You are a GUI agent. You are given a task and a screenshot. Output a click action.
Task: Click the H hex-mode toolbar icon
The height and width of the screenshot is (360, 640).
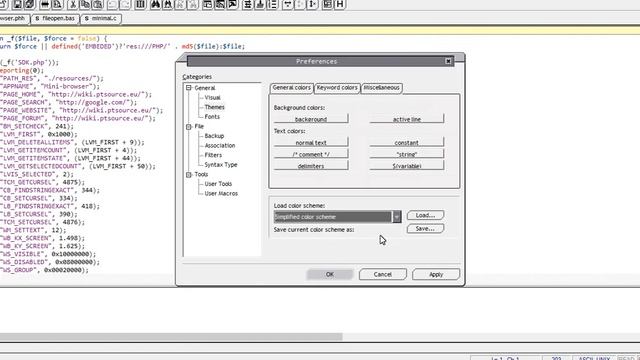[x=340, y=4]
